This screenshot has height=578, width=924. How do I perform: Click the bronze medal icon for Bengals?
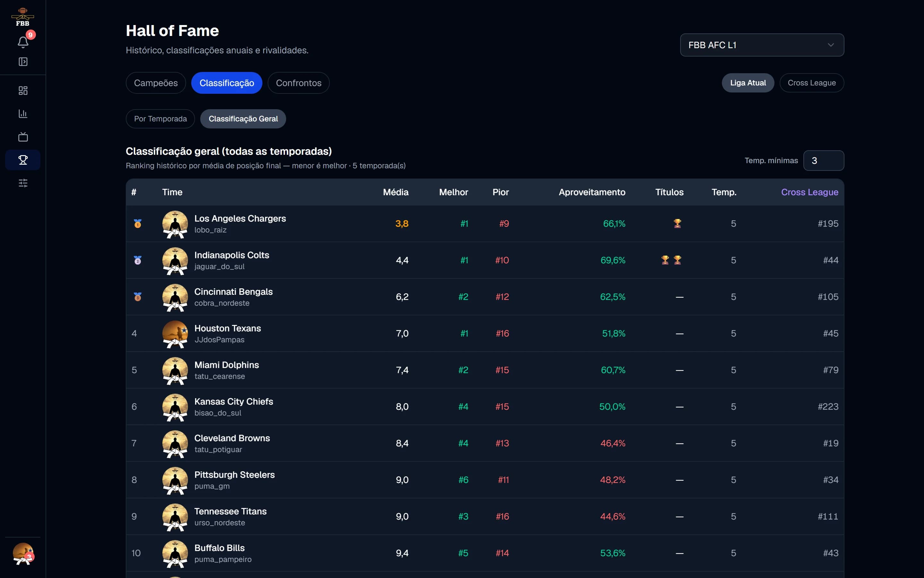point(138,297)
